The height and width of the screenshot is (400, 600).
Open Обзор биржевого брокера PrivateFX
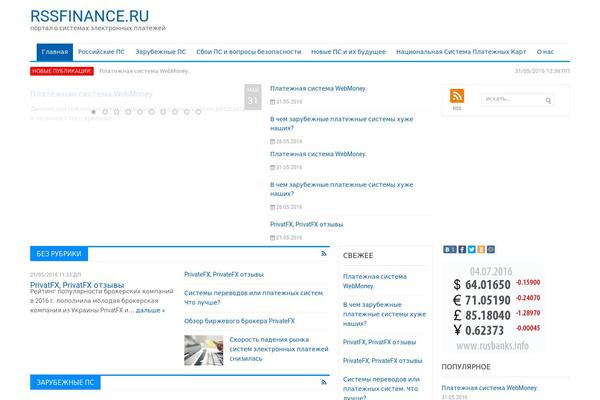tap(240, 321)
